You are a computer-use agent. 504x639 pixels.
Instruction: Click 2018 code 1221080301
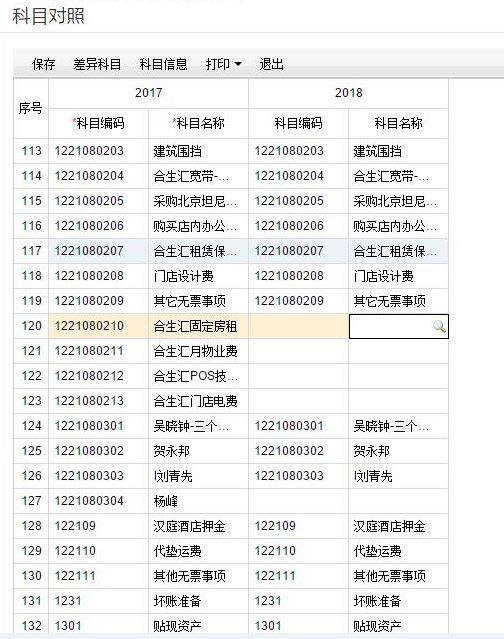[289, 426]
